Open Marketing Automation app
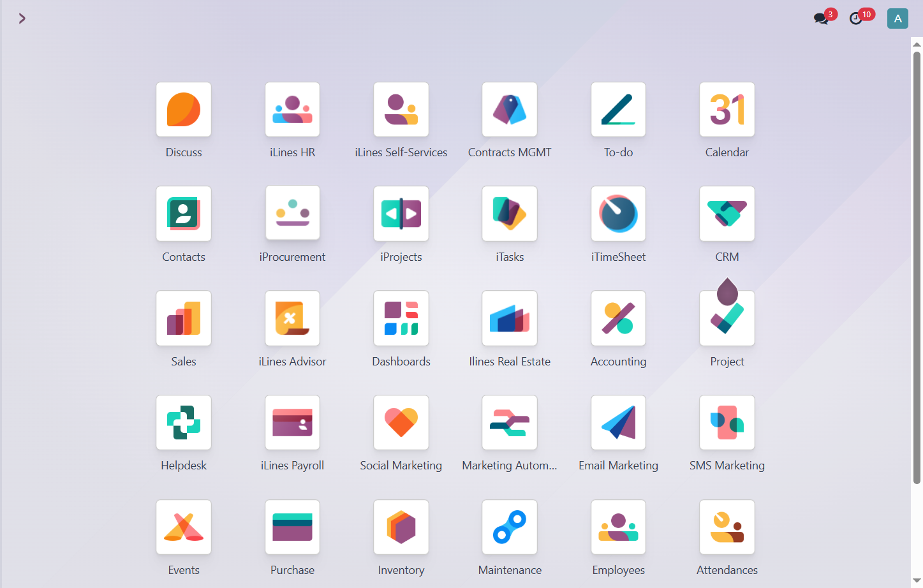The width and height of the screenshot is (923, 588). point(510,423)
